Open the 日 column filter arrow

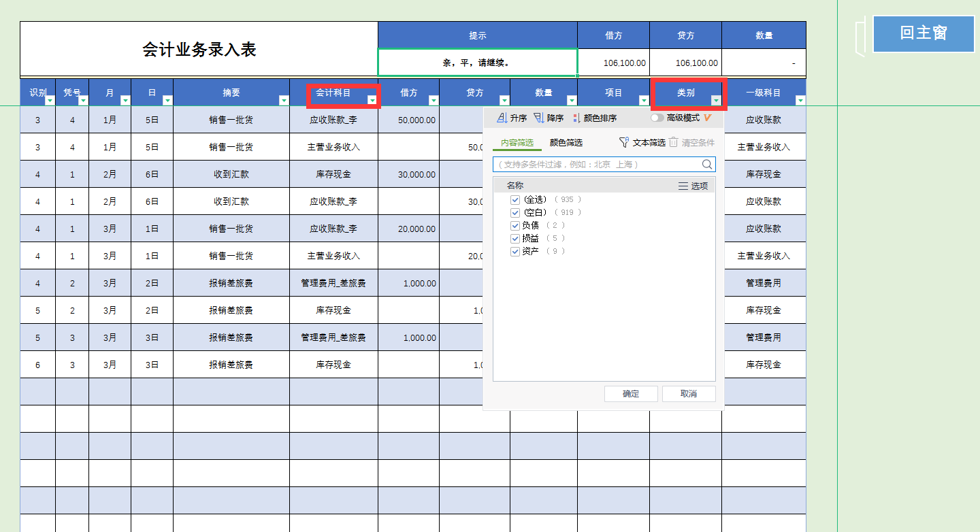pos(167,101)
